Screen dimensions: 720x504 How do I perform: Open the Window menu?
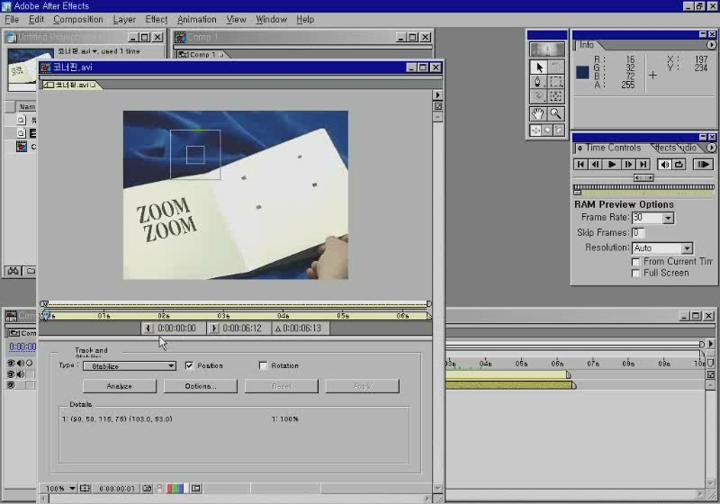coord(271,20)
